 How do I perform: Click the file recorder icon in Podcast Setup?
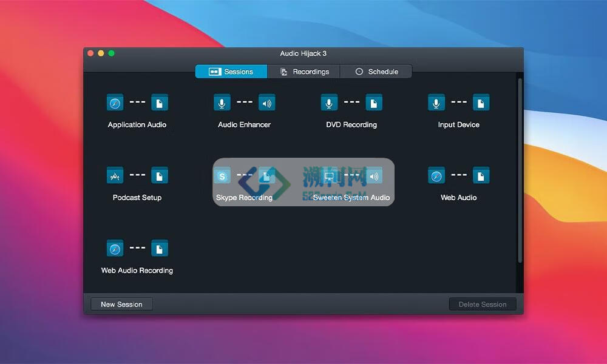tap(160, 175)
